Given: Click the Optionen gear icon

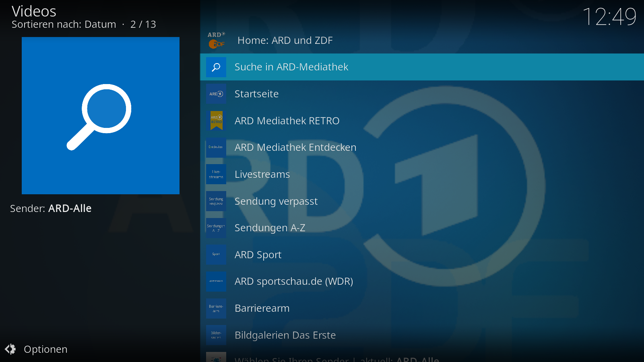Looking at the screenshot, I should (10, 349).
